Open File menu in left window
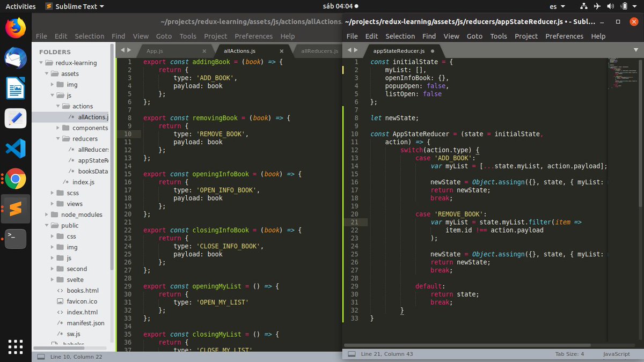 pyautogui.click(x=41, y=36)
